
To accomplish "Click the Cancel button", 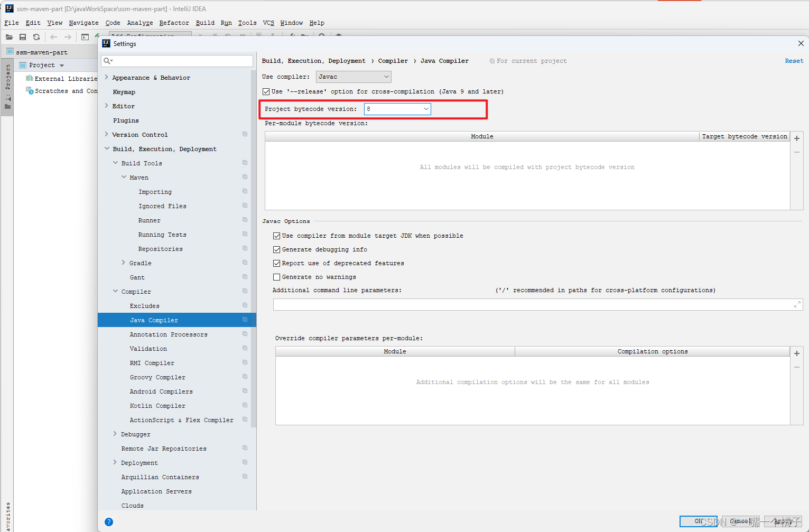I will pyautogui.click(x=741, y=521).
